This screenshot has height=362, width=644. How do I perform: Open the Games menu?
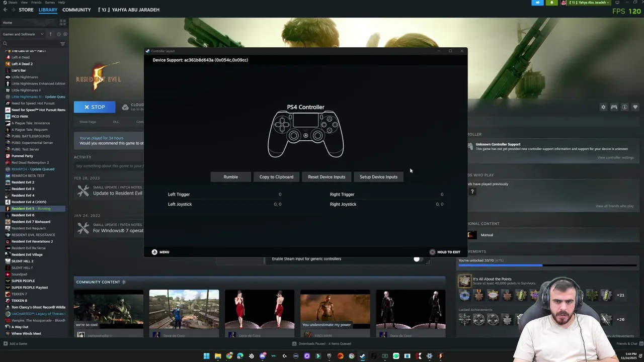(49, 3)
